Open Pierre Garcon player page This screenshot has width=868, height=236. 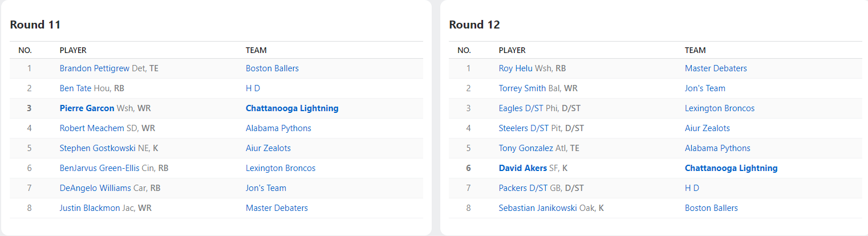point(87,108)
